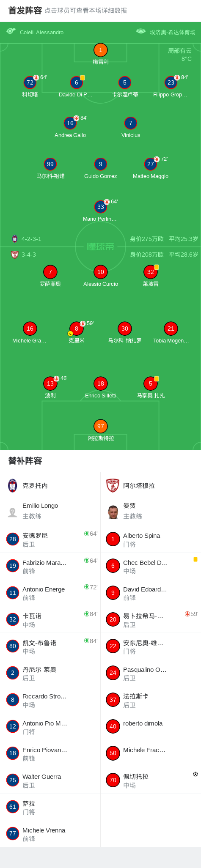Click the 阿尔塔穆拉 team crest

113,485
